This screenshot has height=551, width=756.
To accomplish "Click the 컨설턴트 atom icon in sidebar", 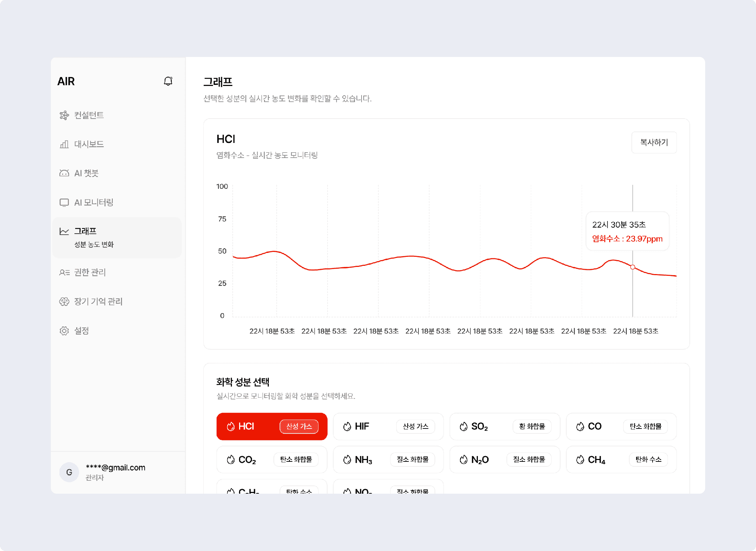I will point(64,115).
